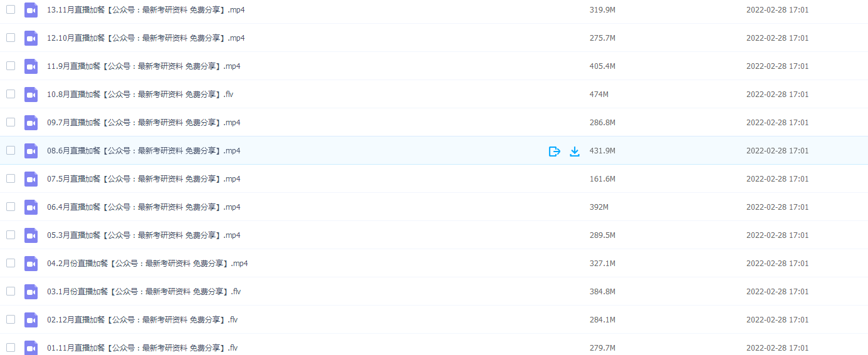Click the file size 286.8M
The image size is (868, 355).
[602, 123]
